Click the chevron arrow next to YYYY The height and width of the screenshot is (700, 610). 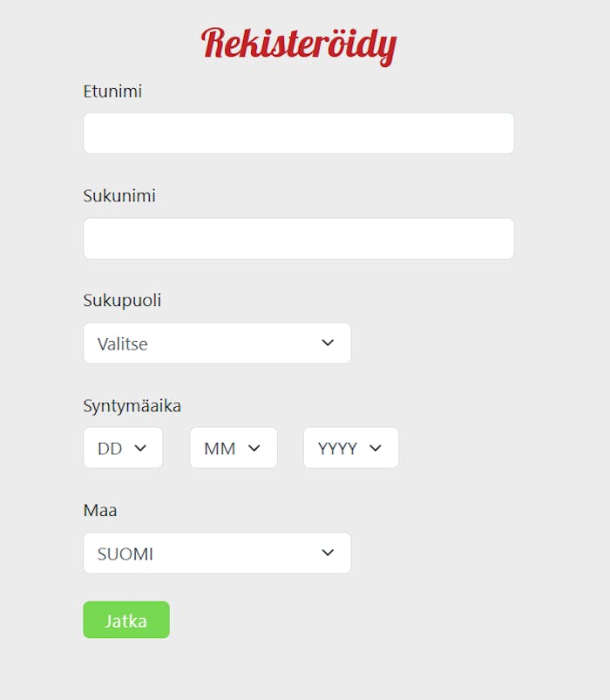(376, 448)
